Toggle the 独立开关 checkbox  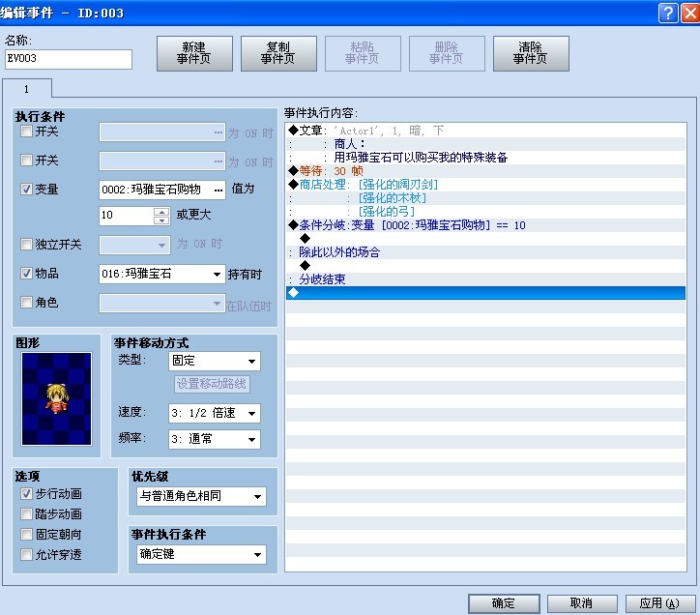[26, 245]
